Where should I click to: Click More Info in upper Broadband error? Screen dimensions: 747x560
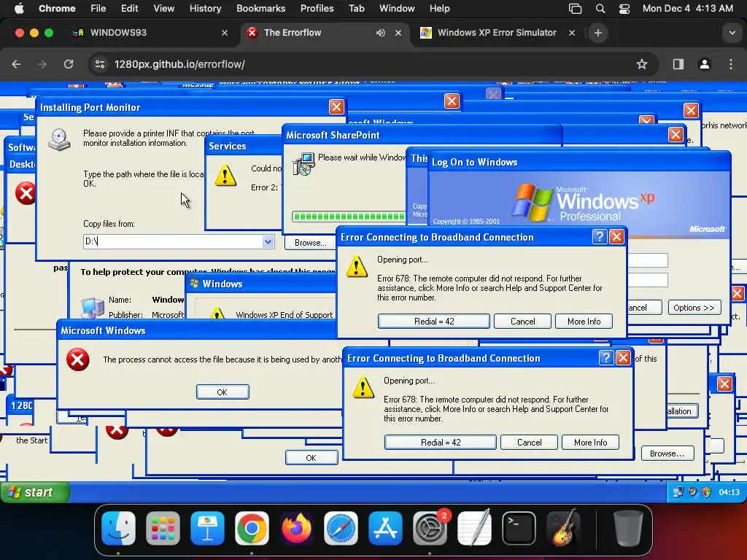pos(584,322)
